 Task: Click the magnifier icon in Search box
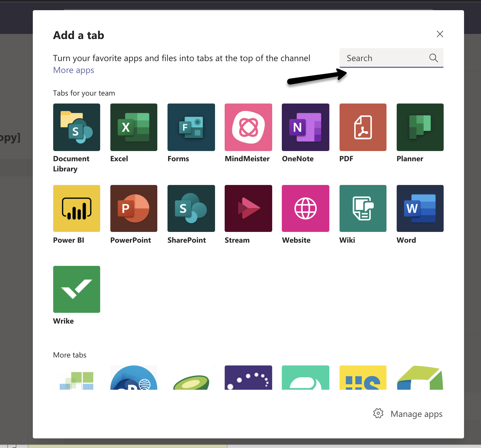point(433,58)
